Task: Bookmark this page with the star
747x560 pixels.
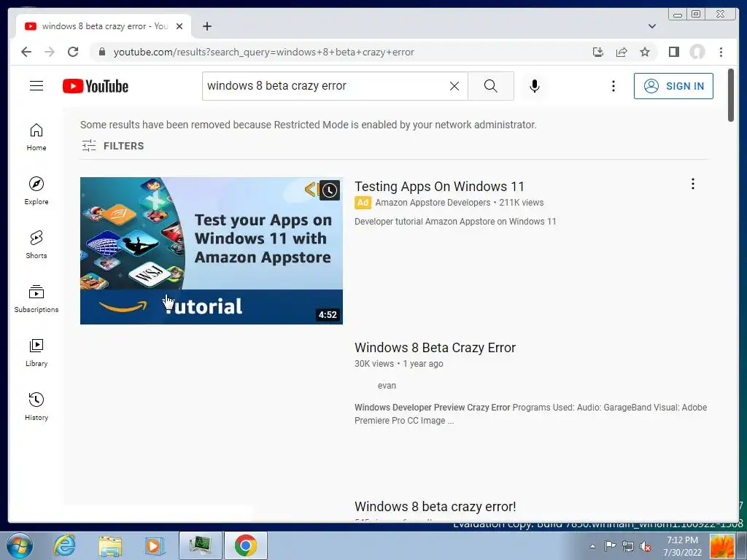Action: (645, 52)
